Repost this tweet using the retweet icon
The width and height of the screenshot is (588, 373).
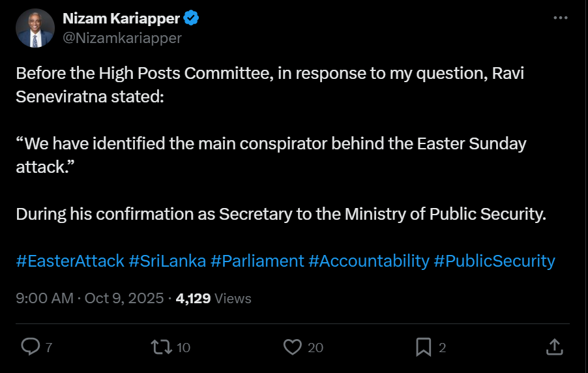click(x=158, y=347)
